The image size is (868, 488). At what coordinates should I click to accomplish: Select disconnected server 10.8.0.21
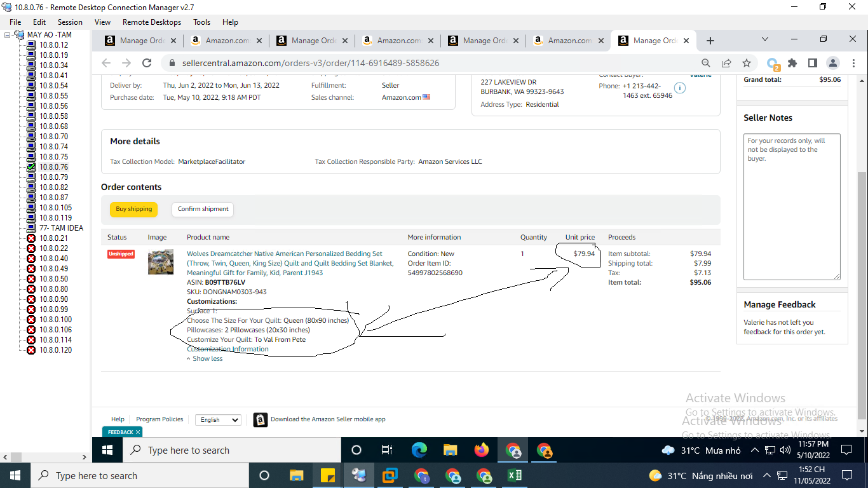(53, 238)
